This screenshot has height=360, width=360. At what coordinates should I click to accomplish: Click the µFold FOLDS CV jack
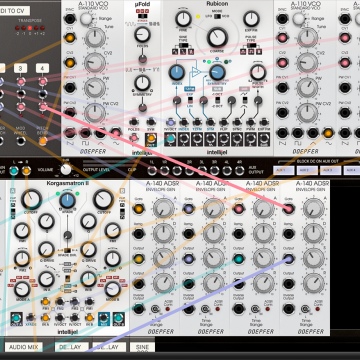point(134,122)
